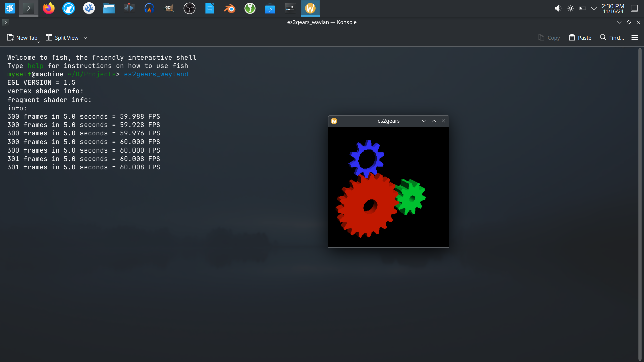Open Audacity from the taskbar
Image resolution: width=644 pixels, height=362 pixels.
pos(149,8)
